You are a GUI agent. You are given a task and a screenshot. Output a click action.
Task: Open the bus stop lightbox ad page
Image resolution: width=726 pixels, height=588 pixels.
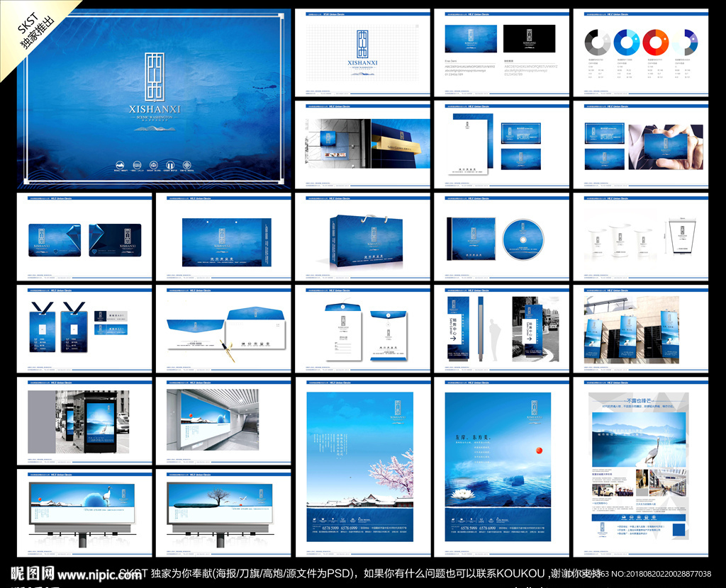(x=84, y=421)
